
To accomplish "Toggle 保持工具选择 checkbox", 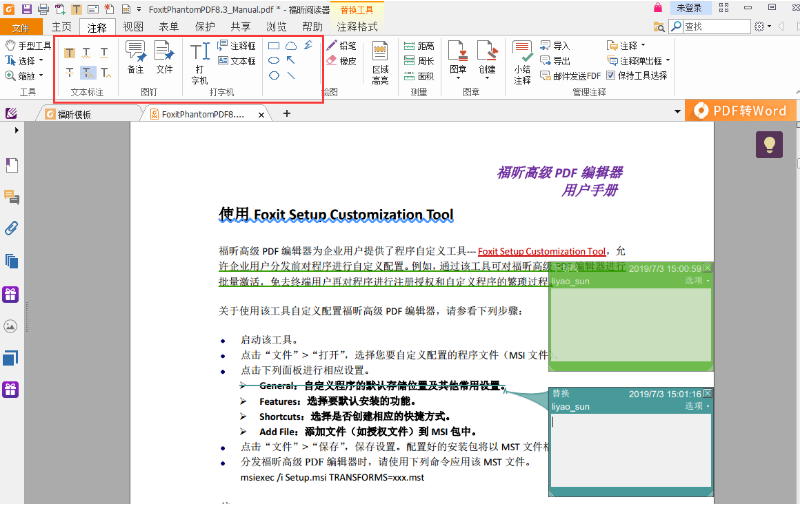I will tap(611, 75).
